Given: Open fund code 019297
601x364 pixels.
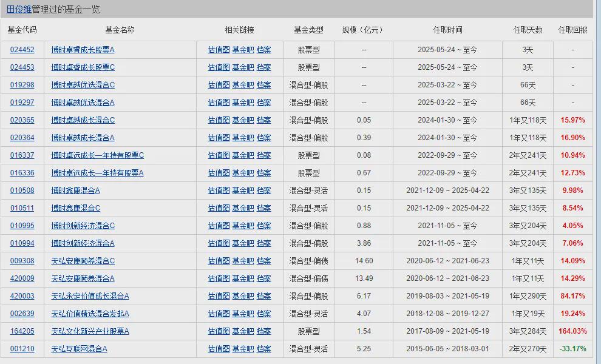Looking at the screenshot, I should 22,103.
